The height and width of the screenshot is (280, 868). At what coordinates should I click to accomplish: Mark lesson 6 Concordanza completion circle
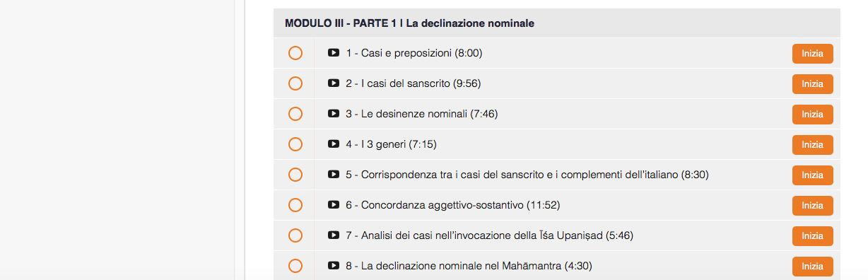tap(295, 205)
